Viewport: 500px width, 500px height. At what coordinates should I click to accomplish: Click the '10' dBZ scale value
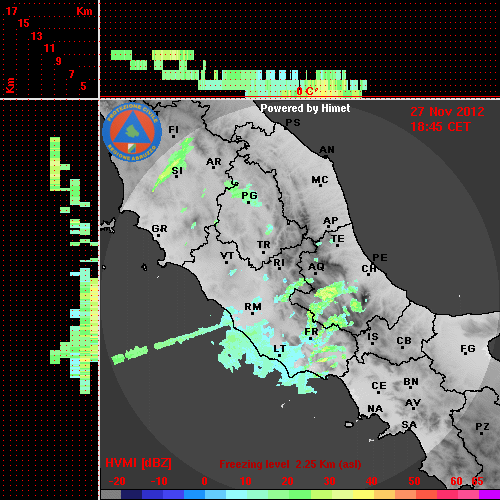coord(246,481)
